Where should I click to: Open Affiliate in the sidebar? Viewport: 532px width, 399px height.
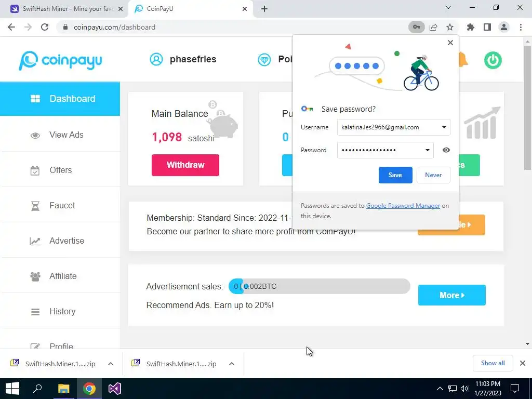point(60,276)
